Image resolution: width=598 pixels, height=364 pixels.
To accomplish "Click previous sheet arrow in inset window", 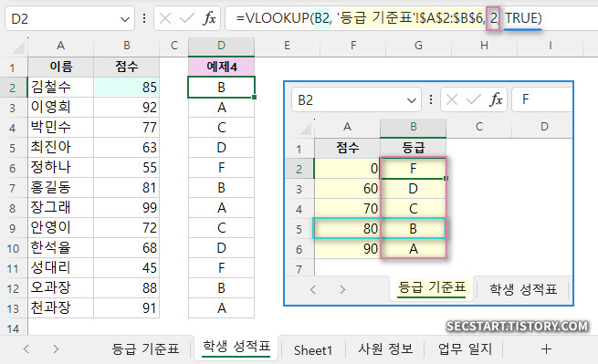I will pyautogui.click(x=313, y=290).
